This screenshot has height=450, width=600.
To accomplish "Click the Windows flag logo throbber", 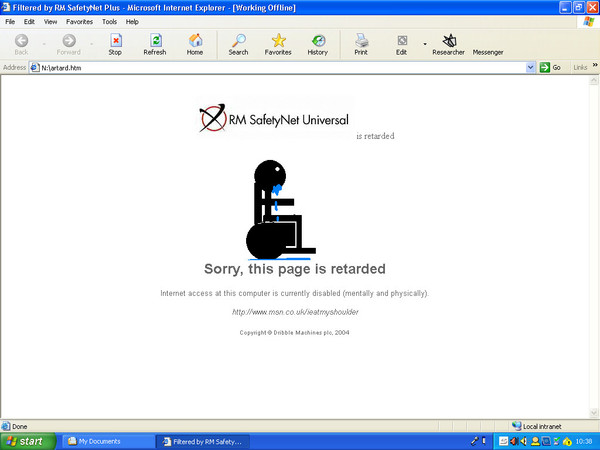I will (589, 22).
